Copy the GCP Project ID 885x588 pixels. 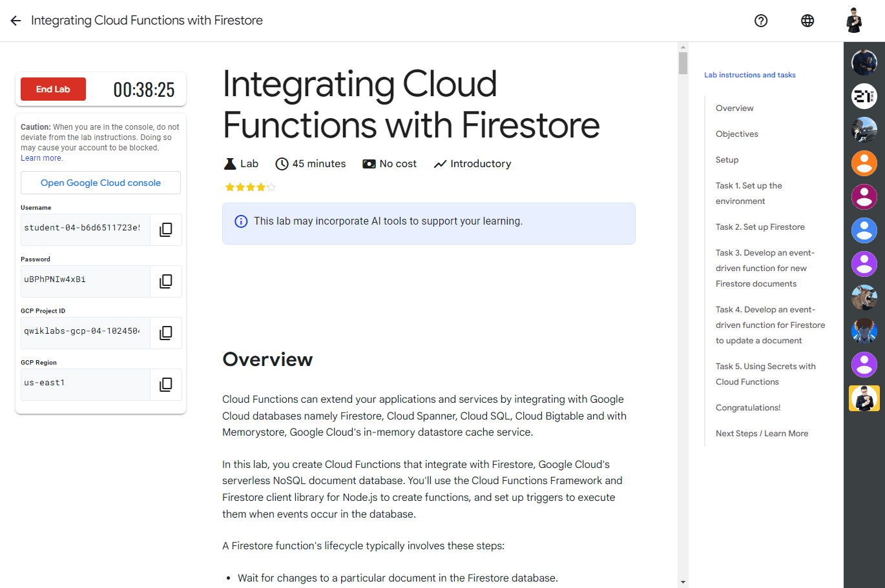pyautogui.click(x=166, y=333)
